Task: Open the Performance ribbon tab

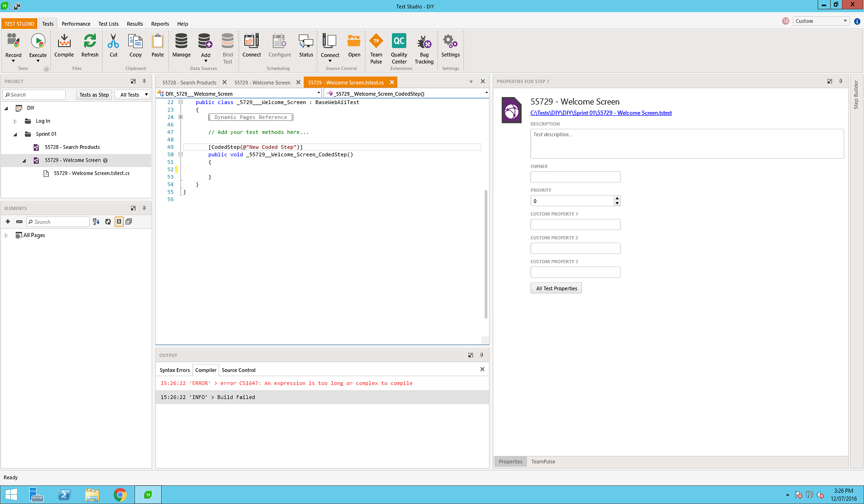Action: (76, 24)
